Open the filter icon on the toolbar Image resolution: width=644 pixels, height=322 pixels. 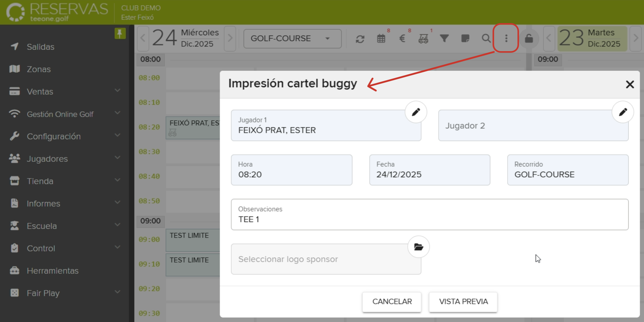pos(444,38)
